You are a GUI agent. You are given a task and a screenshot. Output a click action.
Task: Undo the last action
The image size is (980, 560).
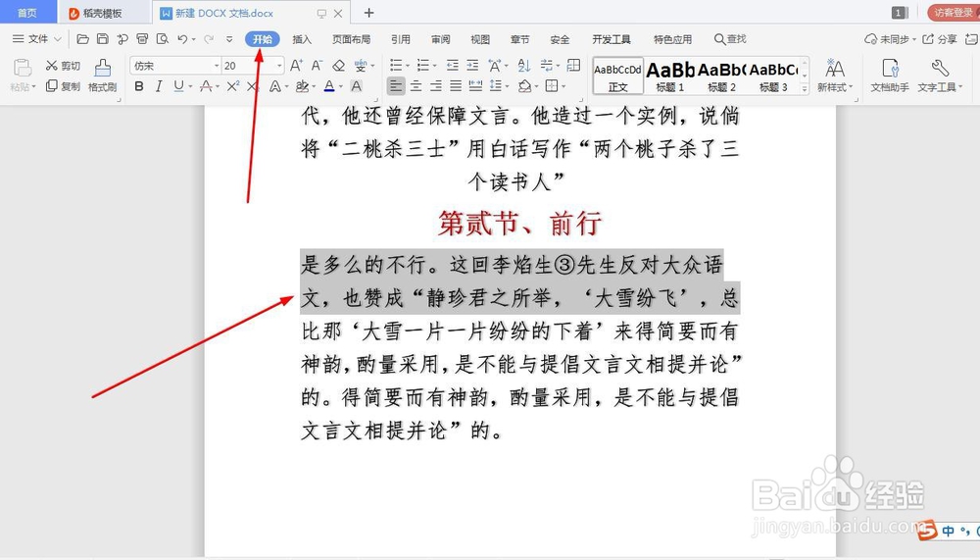point(182,39)
